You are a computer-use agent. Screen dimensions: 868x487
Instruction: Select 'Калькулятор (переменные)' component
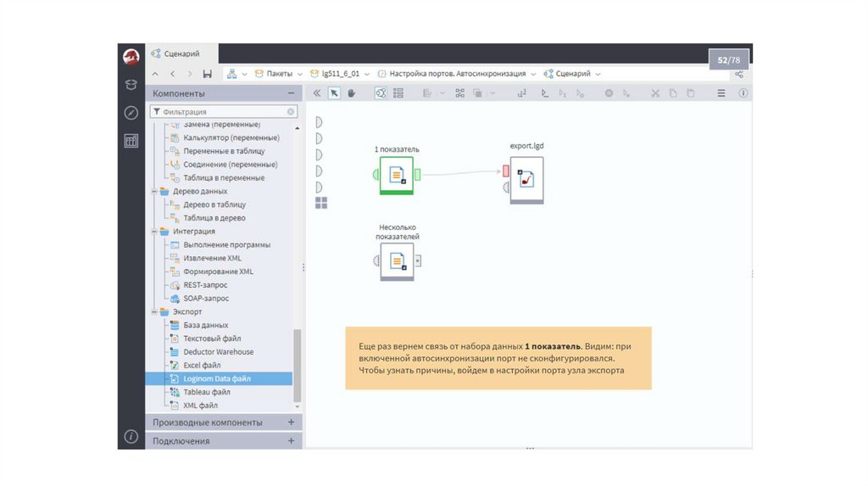231,137
